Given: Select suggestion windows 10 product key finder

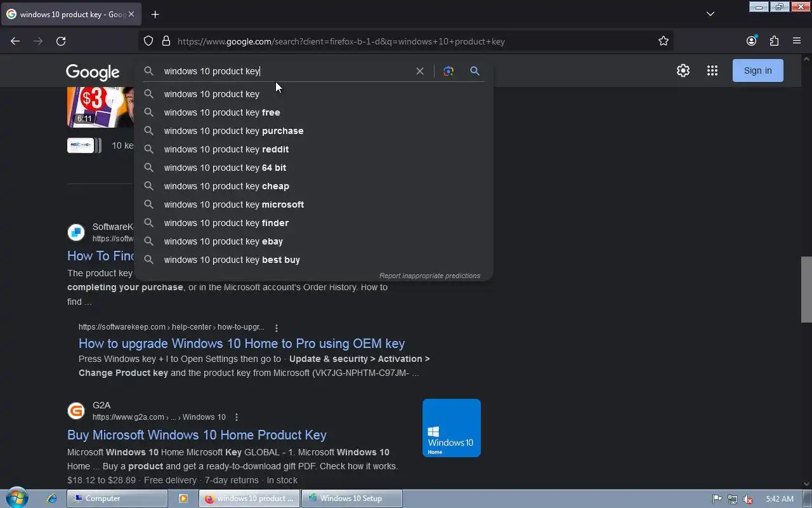Looking at the screenshot, I should coord(313,223).
